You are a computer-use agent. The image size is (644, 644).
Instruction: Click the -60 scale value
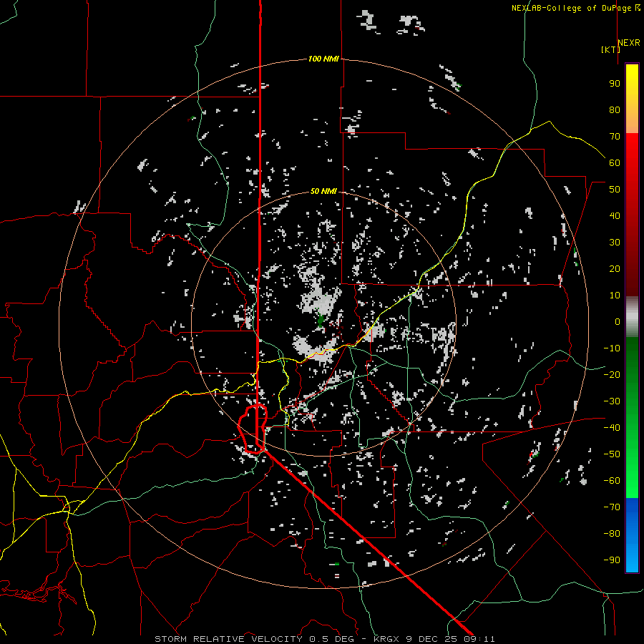612,481
